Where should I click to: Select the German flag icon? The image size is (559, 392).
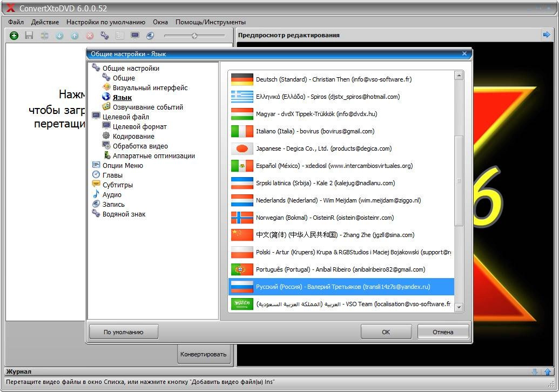tap(242, 79)
